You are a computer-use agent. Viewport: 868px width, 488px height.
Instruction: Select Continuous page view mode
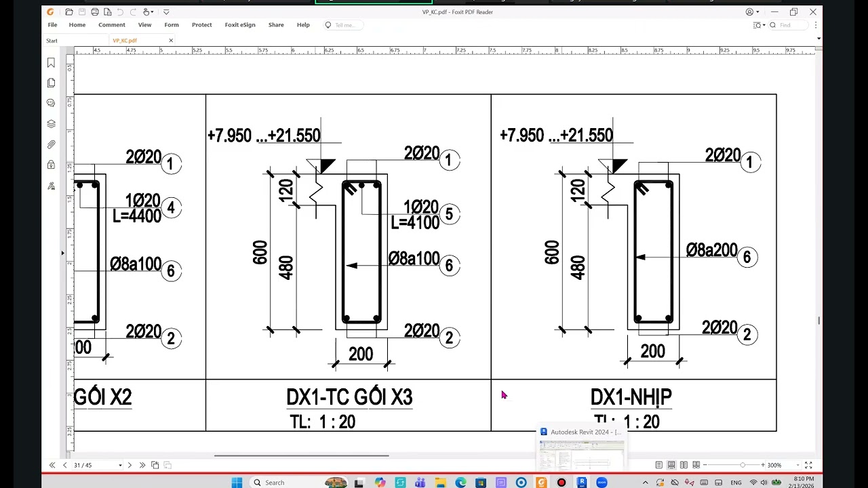(x=671, y=465)
